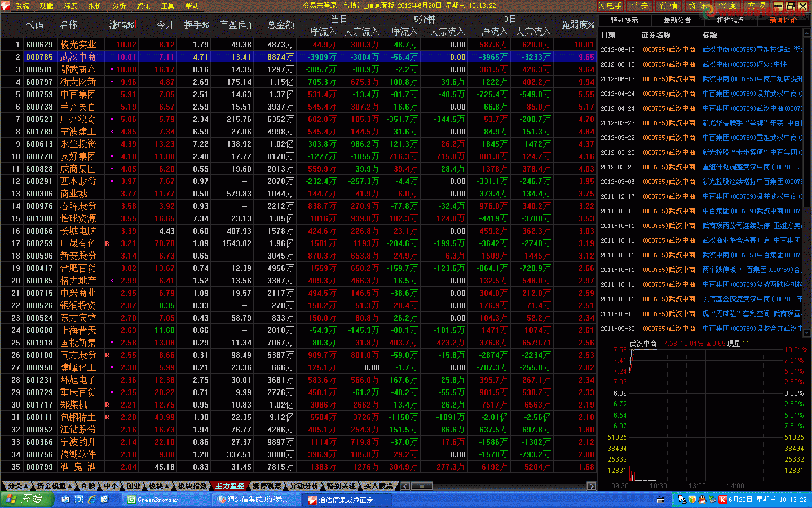Select the 主力监控 bottom tab

pos(230,486)
